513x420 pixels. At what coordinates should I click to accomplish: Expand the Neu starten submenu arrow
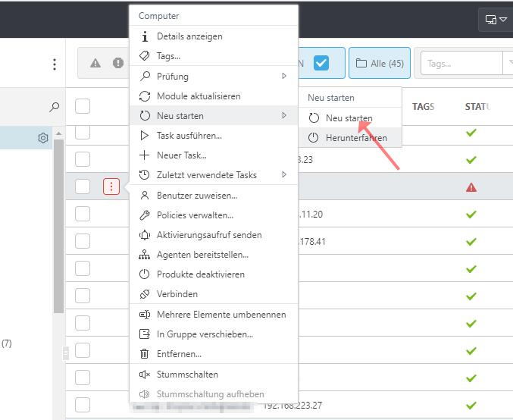(x=284, y=115)
